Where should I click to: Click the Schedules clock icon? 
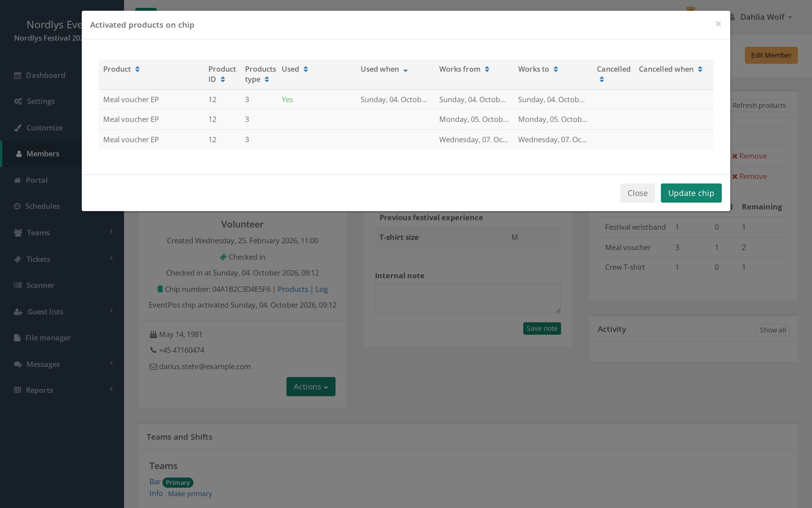[17, 206]
